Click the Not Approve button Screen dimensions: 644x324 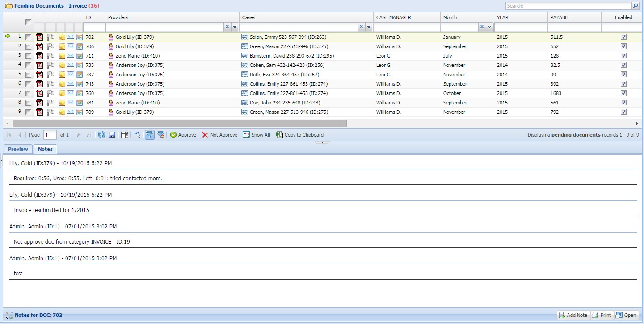click(219, 135)
